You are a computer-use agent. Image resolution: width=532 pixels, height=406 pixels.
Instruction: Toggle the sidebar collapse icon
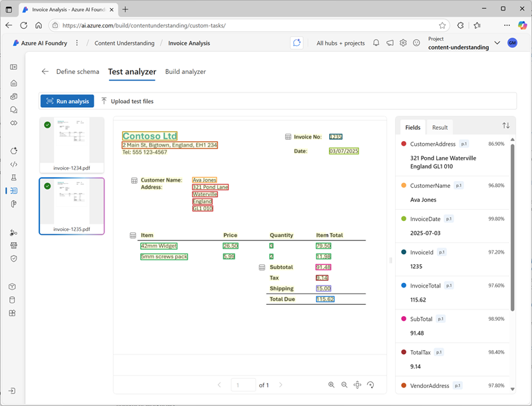tap(13, 67)
